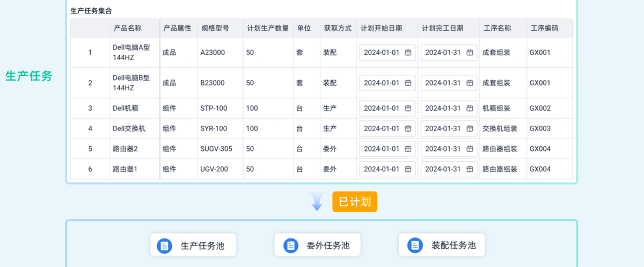Select finish date field of 路由器2 row
This screenshot has height=267, width=644.
pos(449,149)
